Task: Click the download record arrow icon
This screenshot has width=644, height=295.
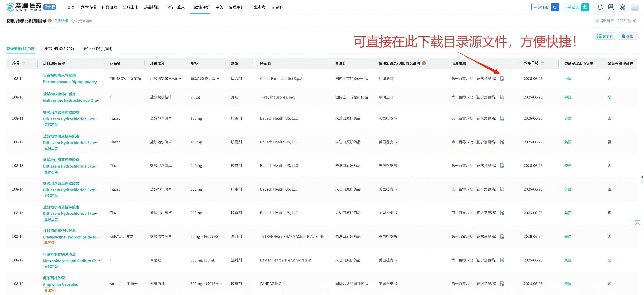Action: tap(585, 7)
